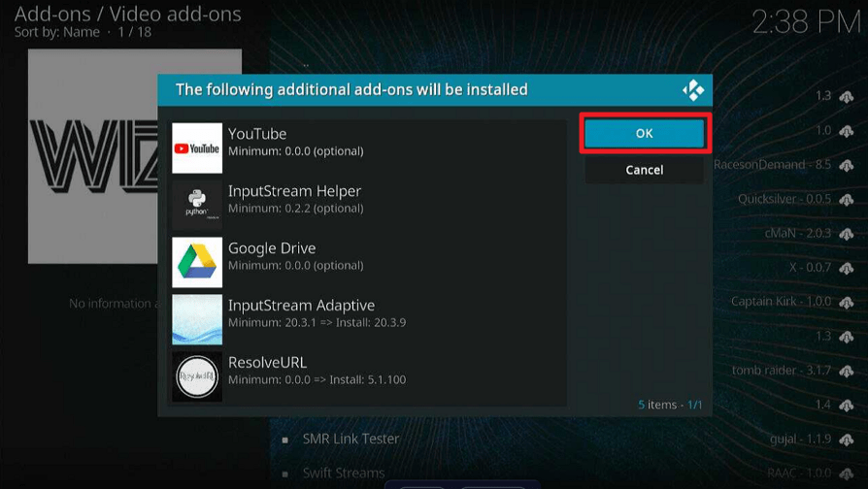Viewport: 868px width, 489px height.
Task: Click the download icon beside version 1.0
Action: [x=847, y=131]
